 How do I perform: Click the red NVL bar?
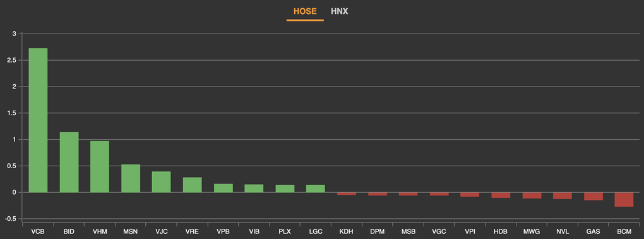click(563, 196)
